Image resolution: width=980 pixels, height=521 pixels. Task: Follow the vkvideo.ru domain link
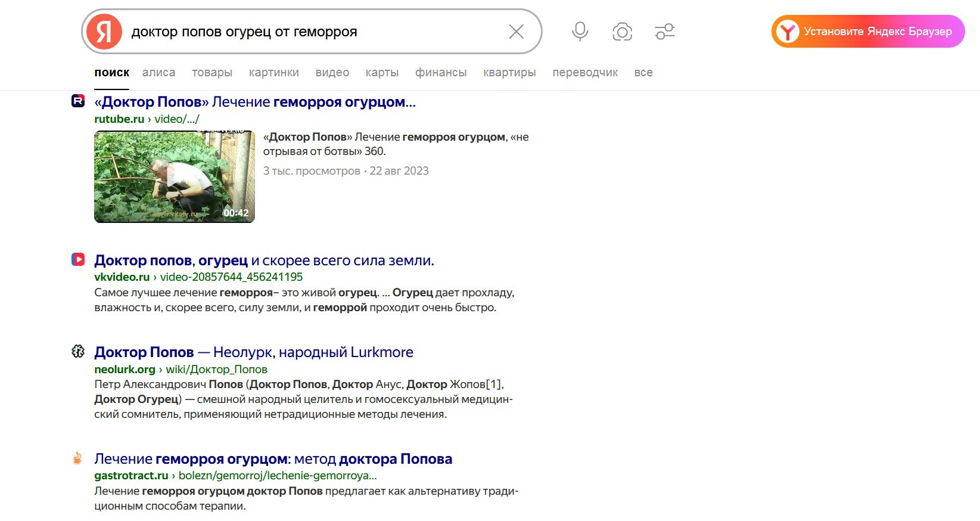point(122,277)
